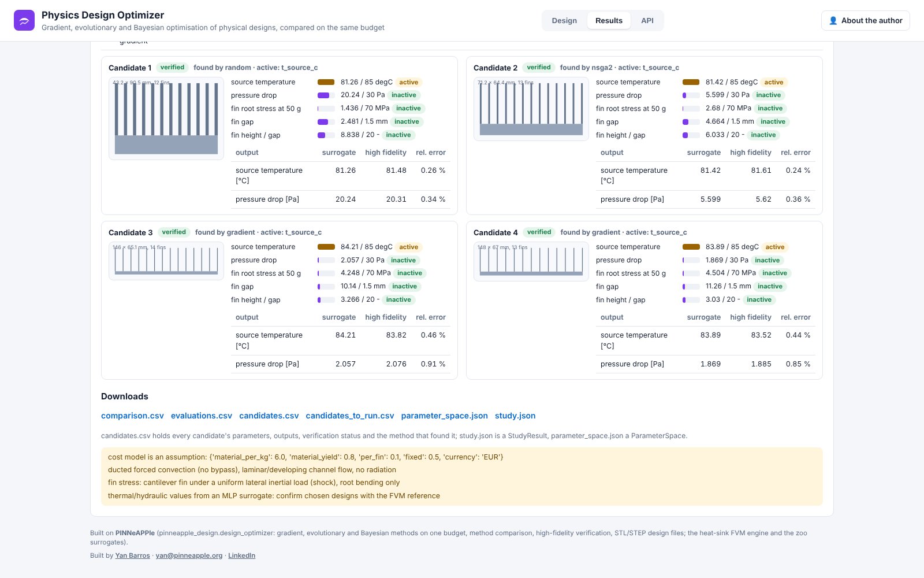Click Candidate 3 surrogate value 84.21
This screenshot has height=578, width=924.
345,335
